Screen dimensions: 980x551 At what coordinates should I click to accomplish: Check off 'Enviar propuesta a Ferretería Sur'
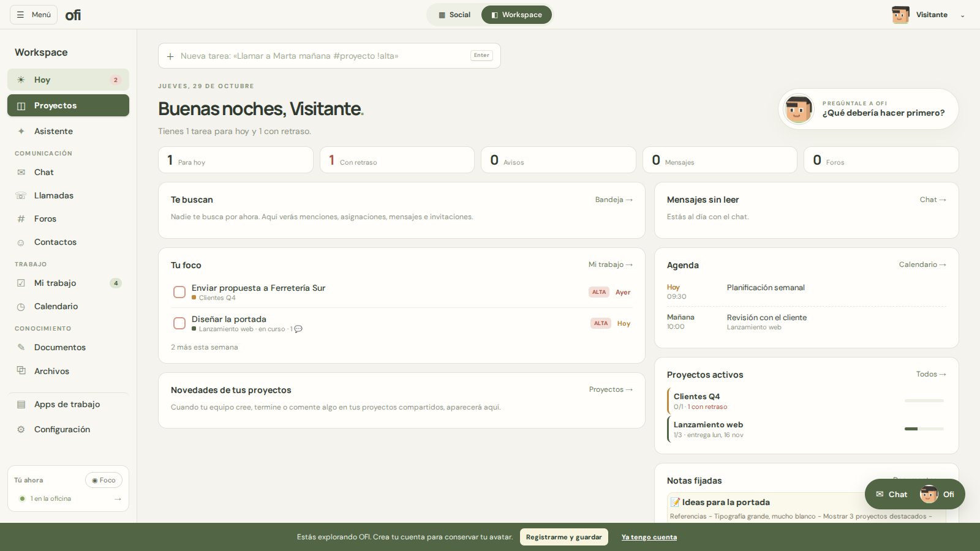179,292
